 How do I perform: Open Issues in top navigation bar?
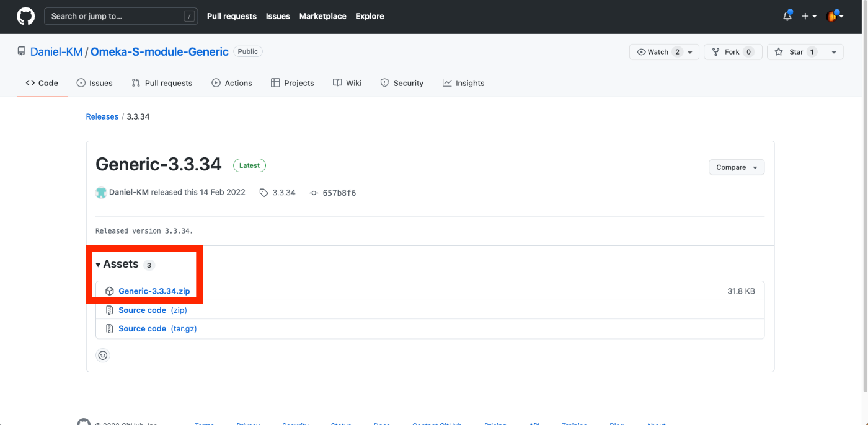pyautogui.click(x=278, y=16)
